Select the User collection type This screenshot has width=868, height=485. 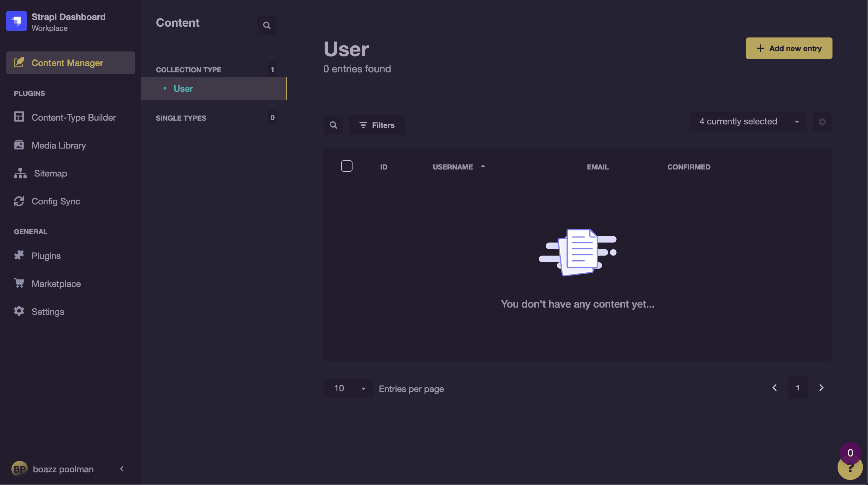point(183,88)
